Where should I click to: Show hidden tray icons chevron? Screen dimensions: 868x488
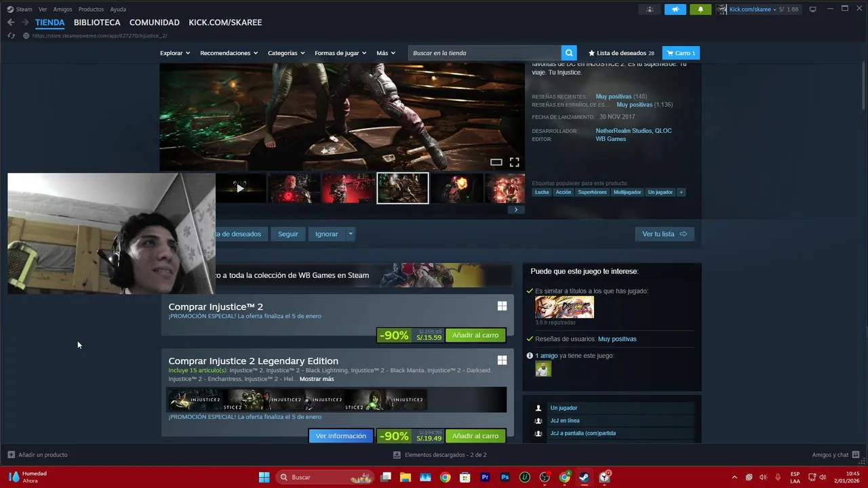pos(734,477)
